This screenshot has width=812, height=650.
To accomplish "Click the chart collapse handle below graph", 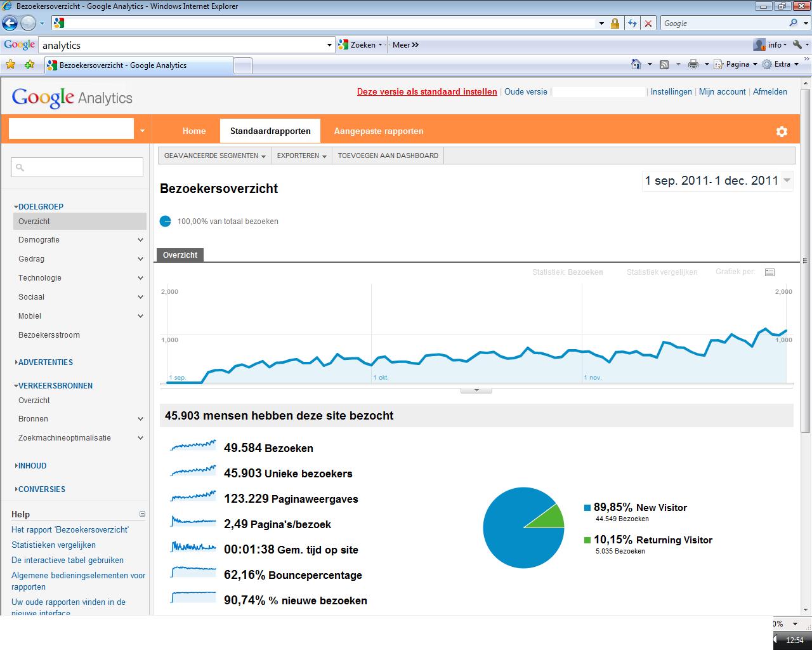I will [x=476, y=390].
